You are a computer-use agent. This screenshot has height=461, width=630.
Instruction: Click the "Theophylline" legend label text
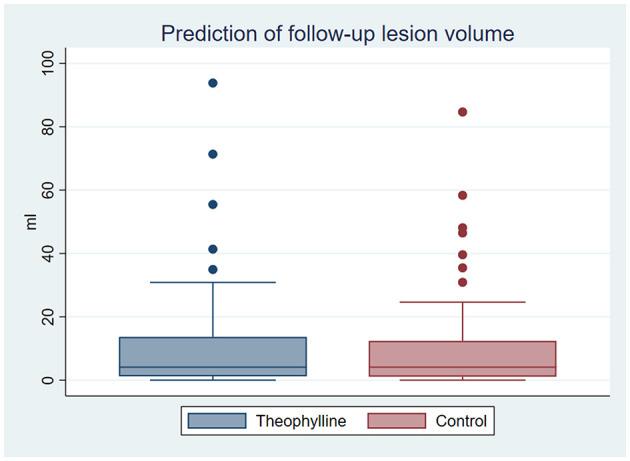pyautogui.click(x=300, y=421)
